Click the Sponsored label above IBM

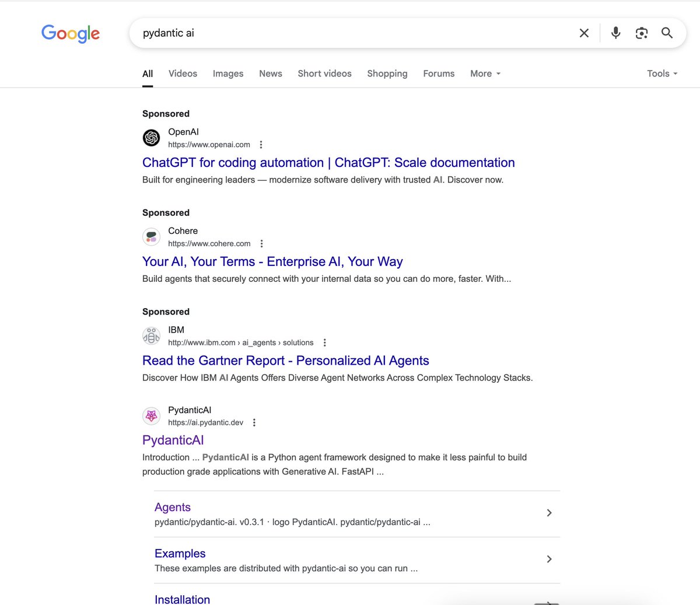(166, 312)
